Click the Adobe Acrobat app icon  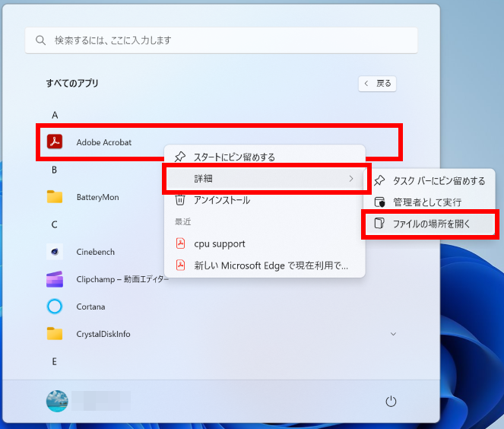55,141
